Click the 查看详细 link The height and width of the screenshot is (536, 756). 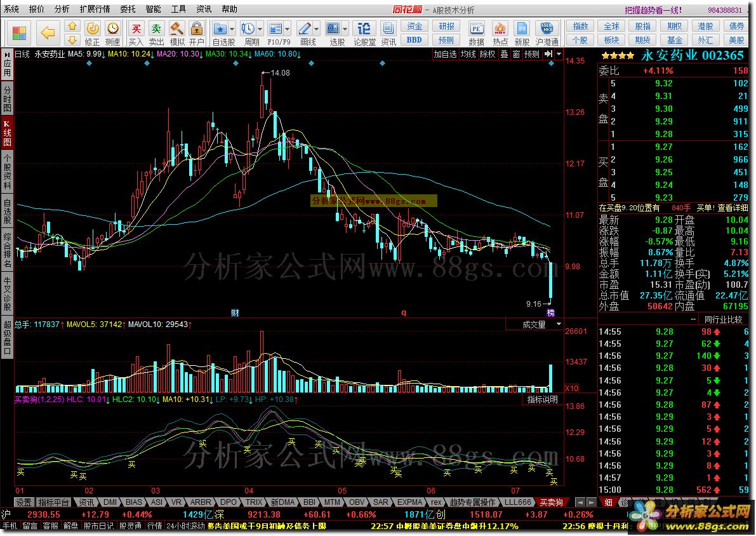click(733, 208)
